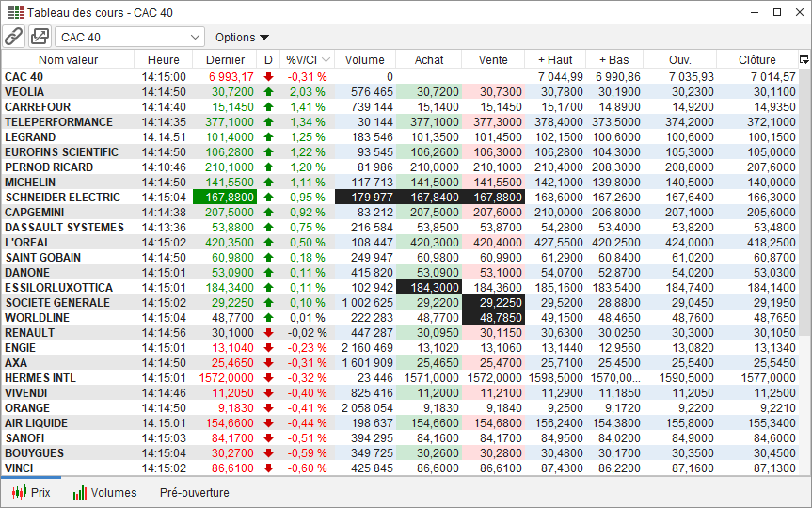Click the highlighted Dernier price for SCHNEIDER ELECTRIC
Viewport: 812px width, 508px height.
(224, 198)
